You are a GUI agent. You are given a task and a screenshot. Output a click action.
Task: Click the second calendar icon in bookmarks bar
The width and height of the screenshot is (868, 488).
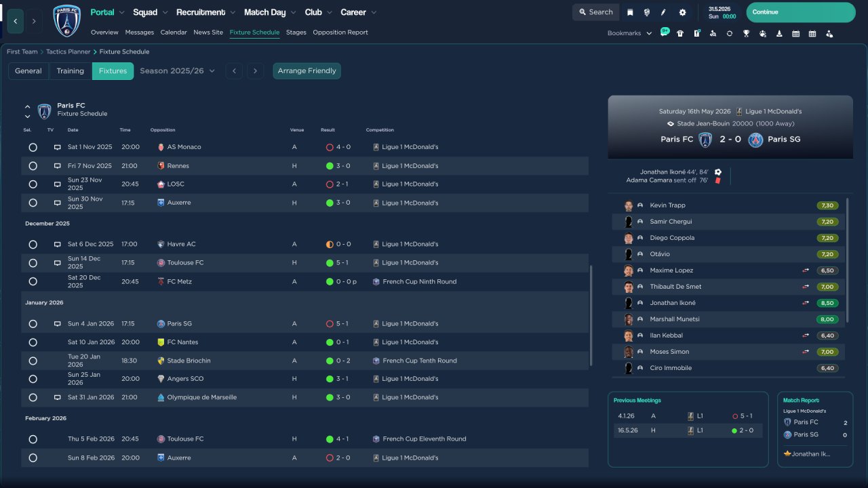[x=812, y=33]
